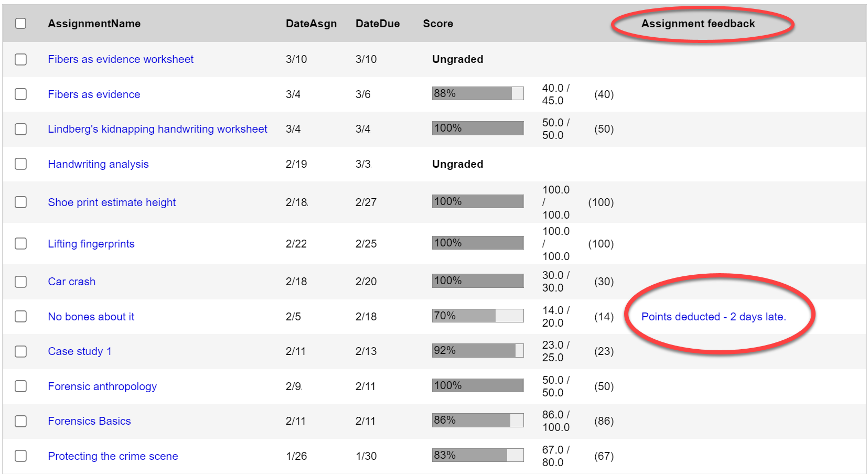Open Lindberg's kidnapping handwriting worksheet

[x=157, y=129]
